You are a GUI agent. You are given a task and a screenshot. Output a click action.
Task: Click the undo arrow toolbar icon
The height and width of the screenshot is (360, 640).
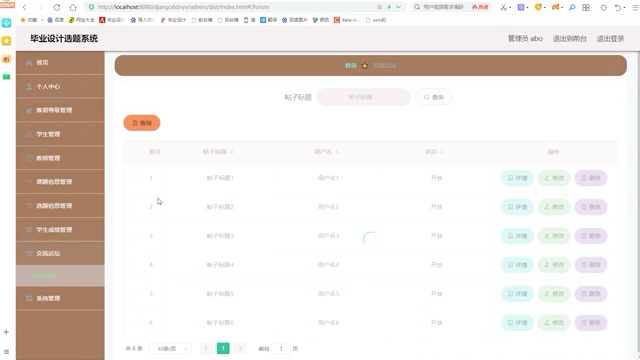tap(618, 7)
